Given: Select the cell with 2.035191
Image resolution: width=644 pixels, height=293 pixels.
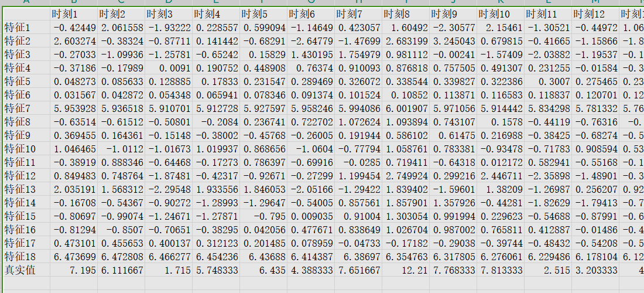Looking at the screenshot, I should click(74, 189).
